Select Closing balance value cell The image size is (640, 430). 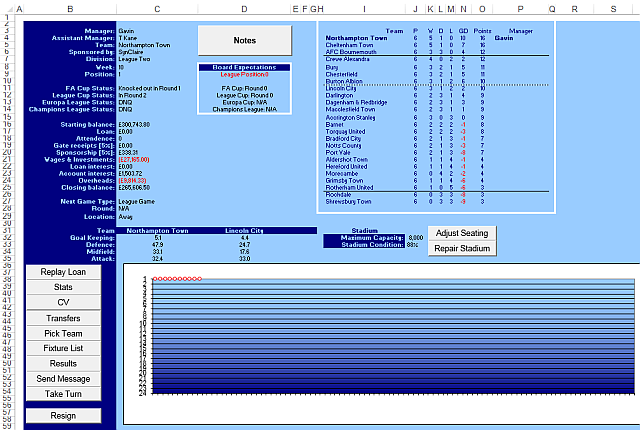tap(134, 188)
